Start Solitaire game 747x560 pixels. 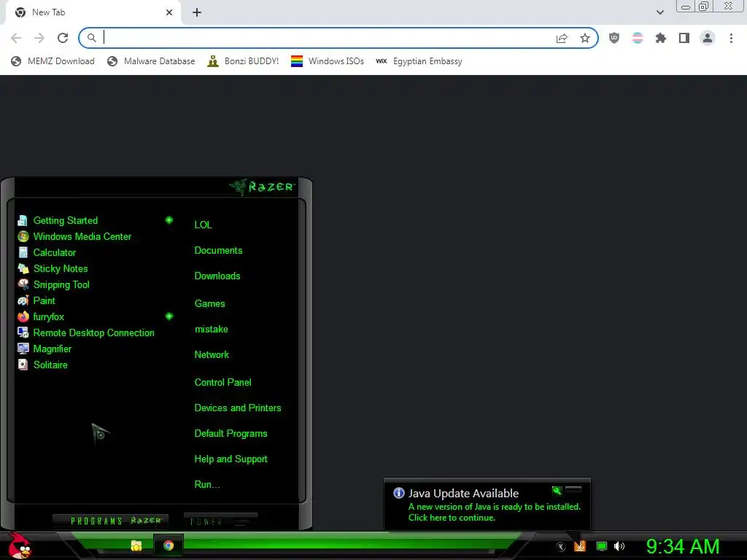coord(43,365)
